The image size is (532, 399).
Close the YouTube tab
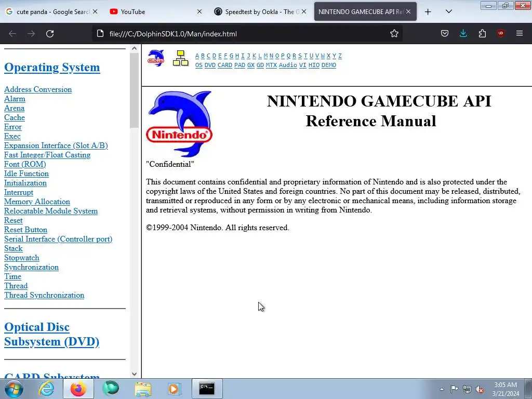click(x=199, y=11)
